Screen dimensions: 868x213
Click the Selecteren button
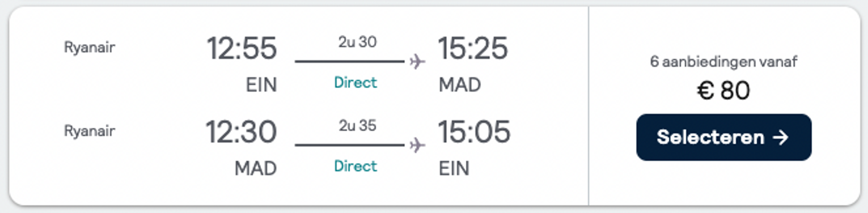coord(724,137)
